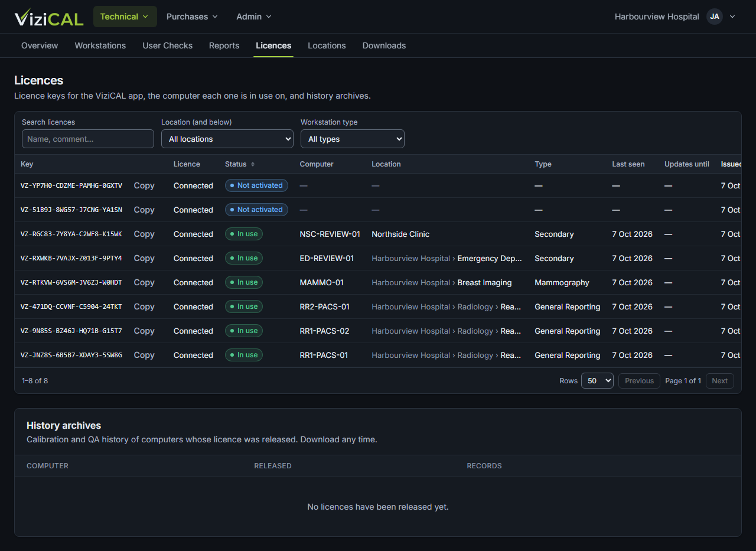Copy the licence key for RR2-PACS-01
This screenshot has height=551, width=756.
tap(144, 307)
